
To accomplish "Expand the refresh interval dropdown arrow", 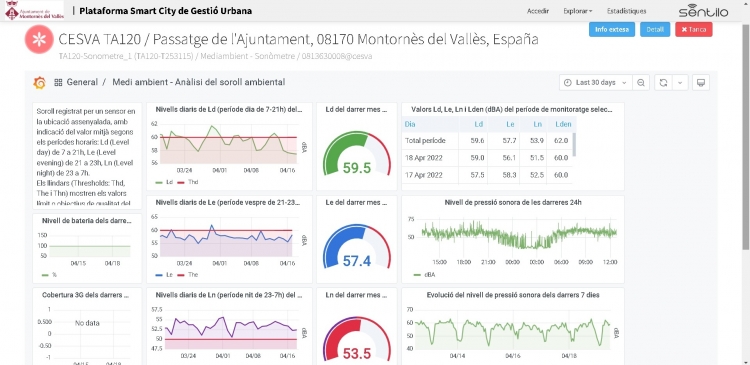I will click(x=680, y=83).
